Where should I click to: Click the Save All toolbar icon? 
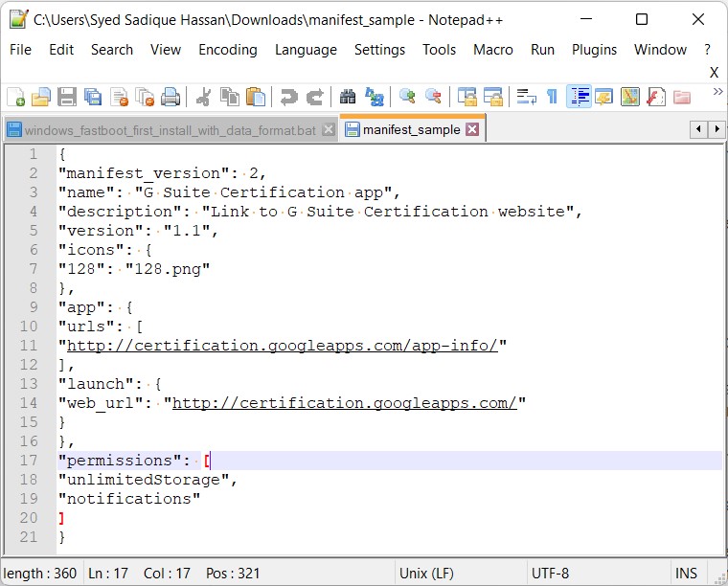[x=93, y=97]
